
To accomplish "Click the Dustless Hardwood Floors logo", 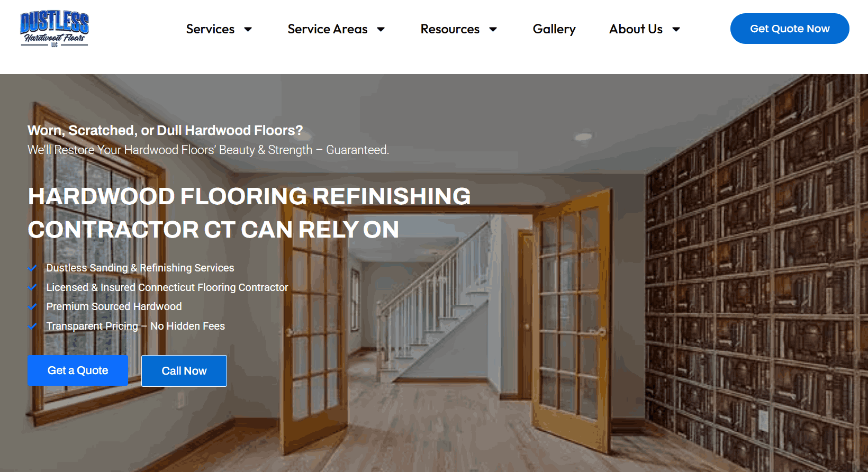I will pyautogui.click(x=55, y=29).
